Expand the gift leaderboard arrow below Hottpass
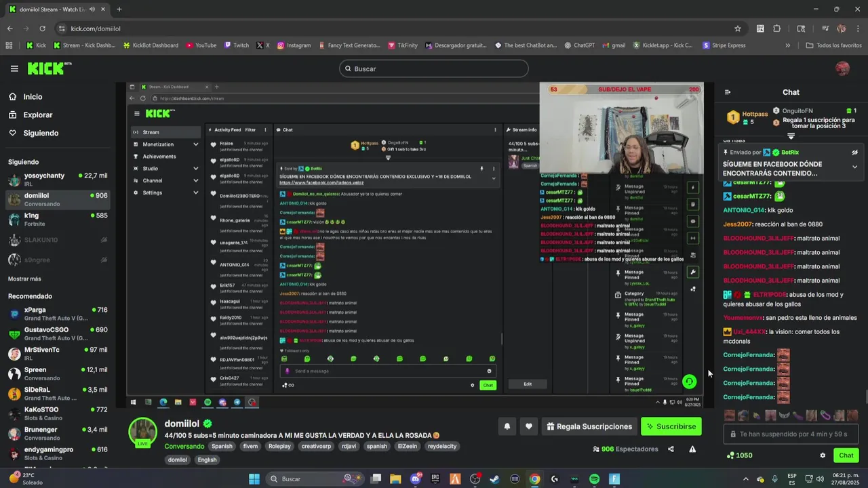Image resolution: width=868 pixels, height=488 pixels. 791,136
